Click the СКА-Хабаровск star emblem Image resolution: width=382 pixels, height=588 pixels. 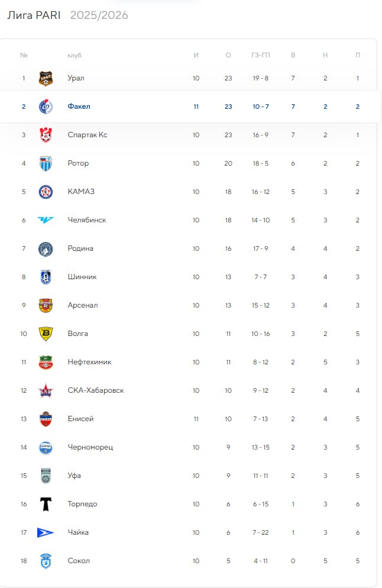pyautogui.click(x=46, y=391)
